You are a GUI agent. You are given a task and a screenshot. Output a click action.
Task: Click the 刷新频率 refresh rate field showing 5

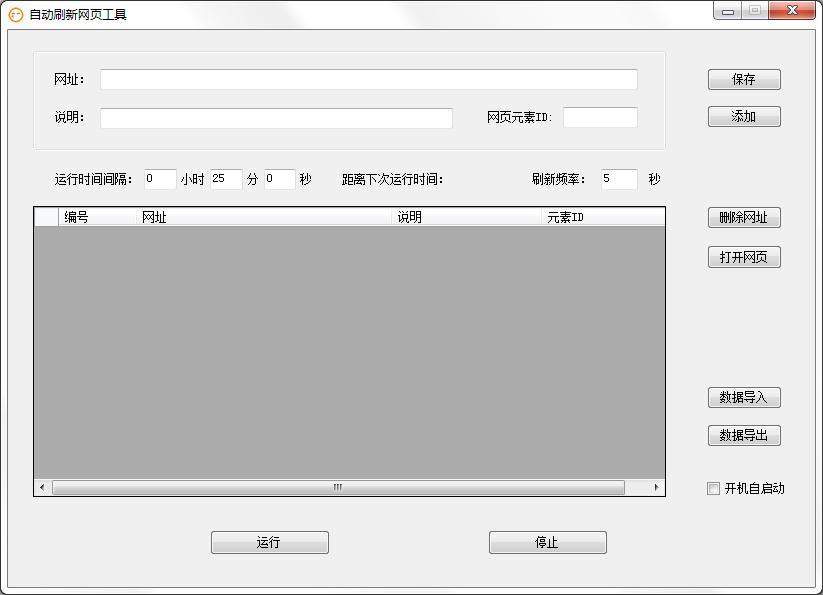617,179
